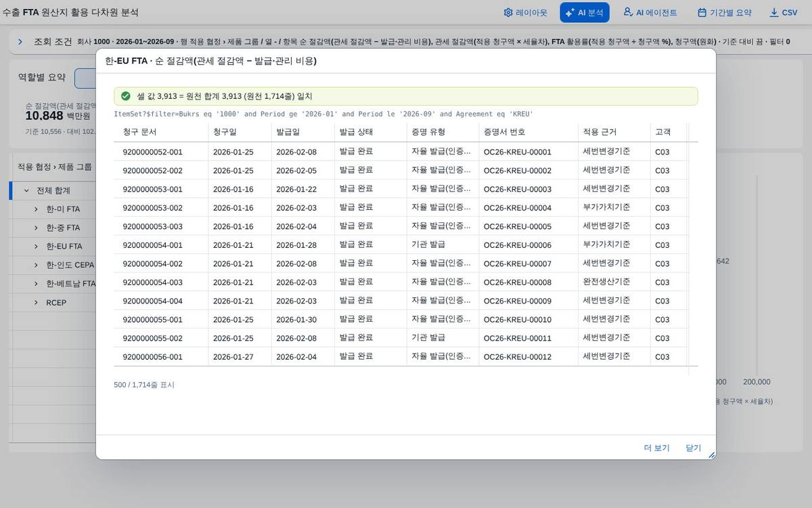Select billing document 9200000052-002
Viewport: 812px width, 508px height.
[152, 171]
